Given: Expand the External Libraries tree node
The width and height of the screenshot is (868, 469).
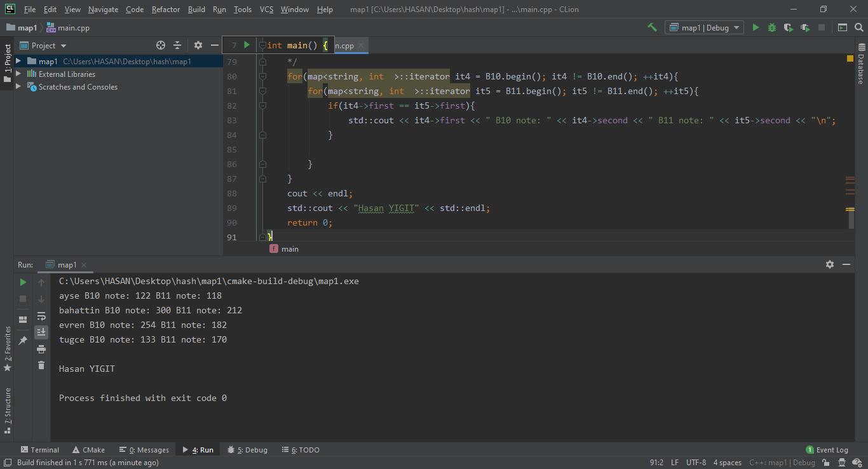Looking at the screenshot, I should point(18,74).
